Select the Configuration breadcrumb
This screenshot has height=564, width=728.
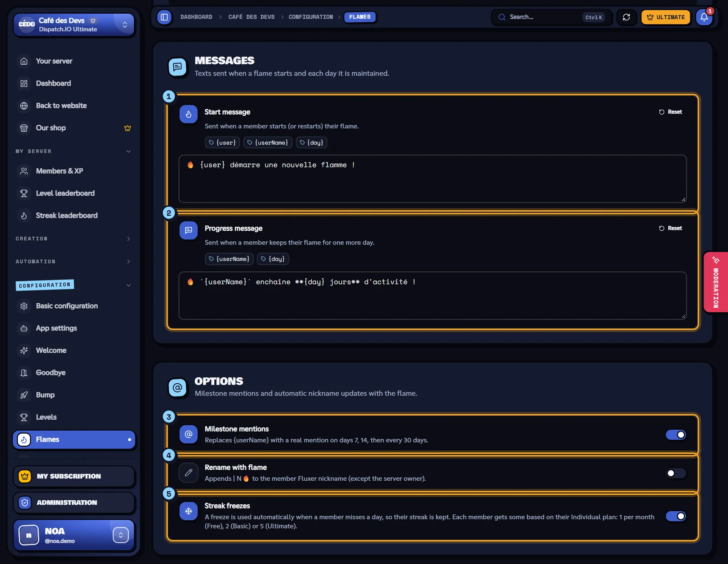click(x=311, y=17)
